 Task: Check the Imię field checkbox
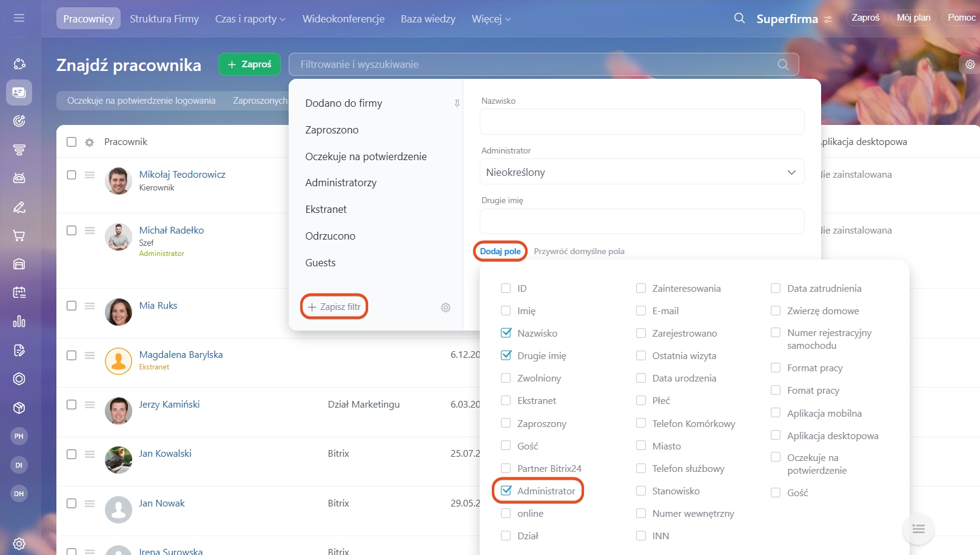[506, 311]
